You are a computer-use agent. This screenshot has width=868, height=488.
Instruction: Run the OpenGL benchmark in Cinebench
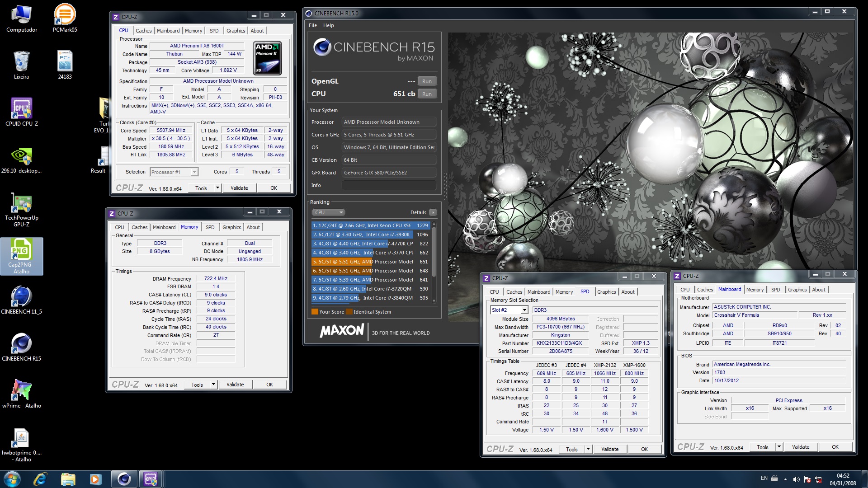427,81
